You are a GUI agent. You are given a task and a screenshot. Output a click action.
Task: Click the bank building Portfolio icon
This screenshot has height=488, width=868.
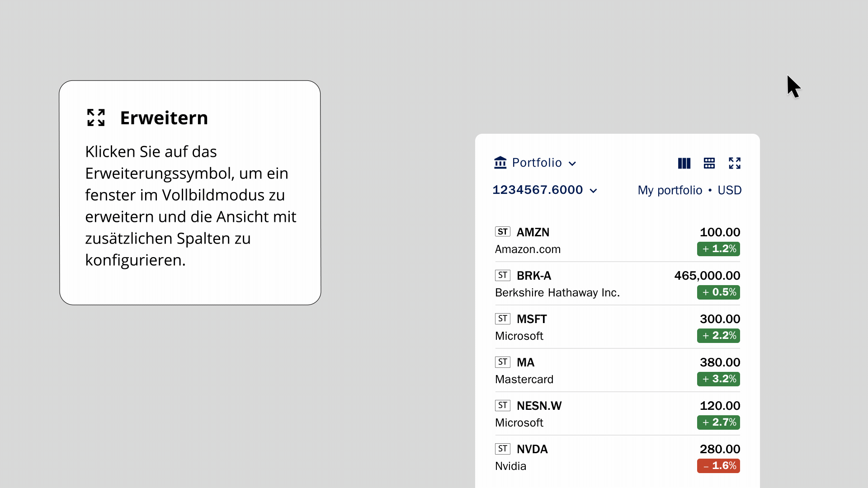click(x=500, y=163)
